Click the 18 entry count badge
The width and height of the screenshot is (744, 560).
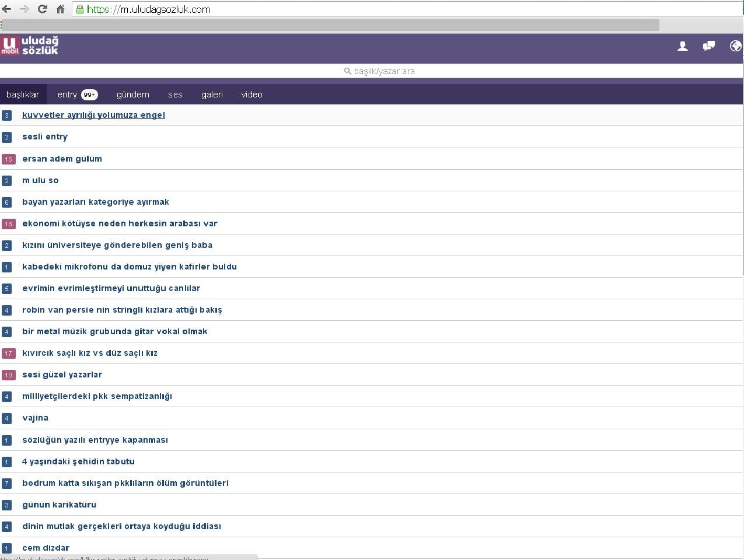(x=8, y=224)
